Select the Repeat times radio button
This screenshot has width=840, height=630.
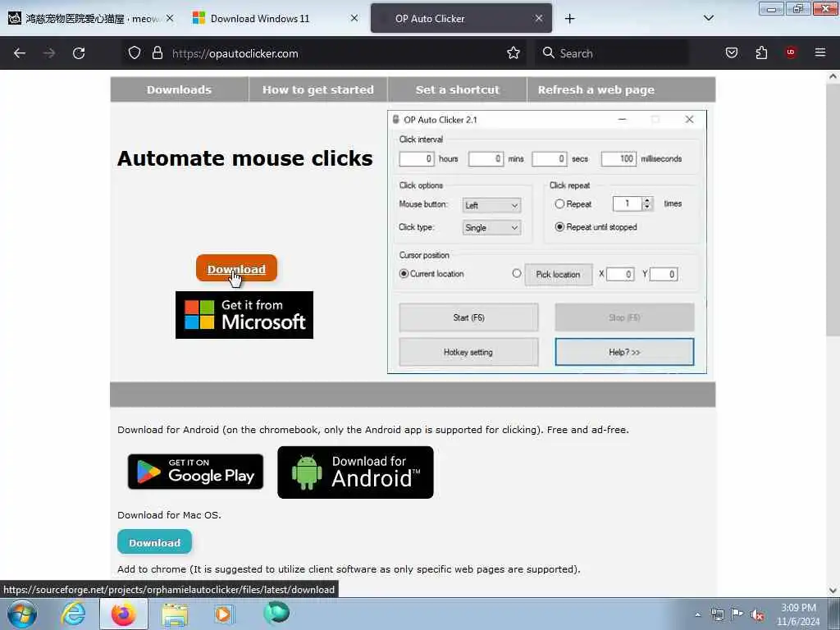point(559,204)
